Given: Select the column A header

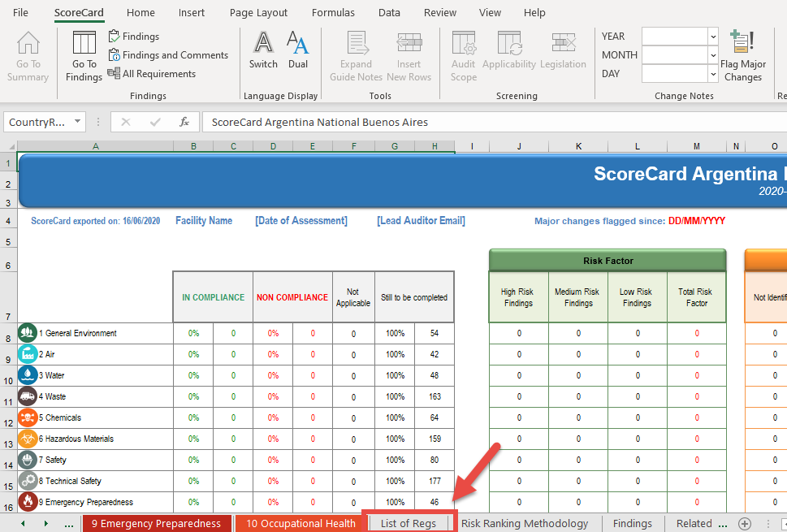Looking at the screenshot, I should [x=95, y=146].
